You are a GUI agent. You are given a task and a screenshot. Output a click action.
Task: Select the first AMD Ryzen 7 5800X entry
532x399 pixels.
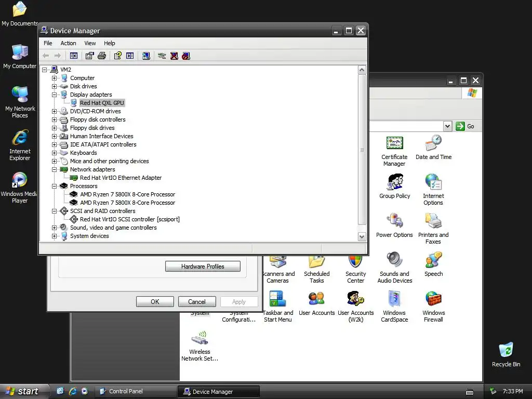(128, 194)
